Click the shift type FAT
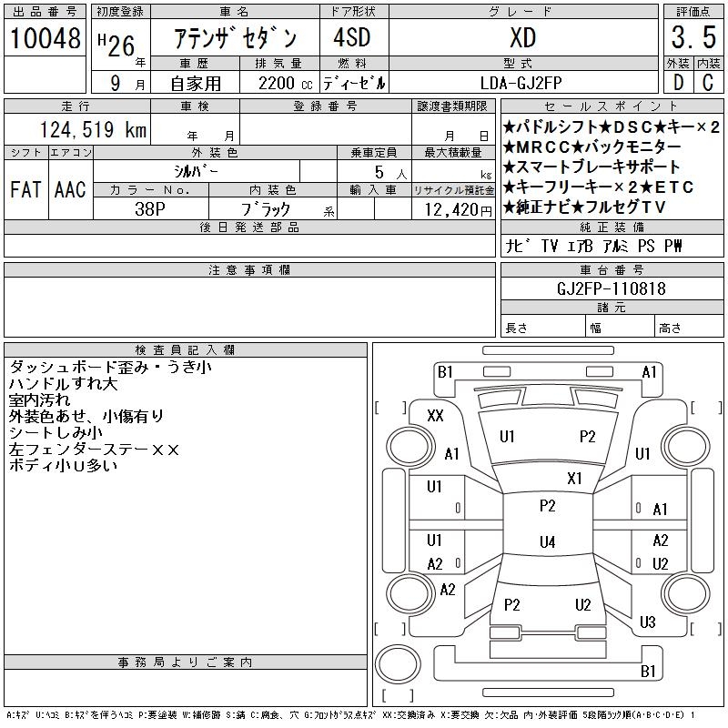Viewport: 728px width, 728px height. pyautogui.click(x=26, y=189)
